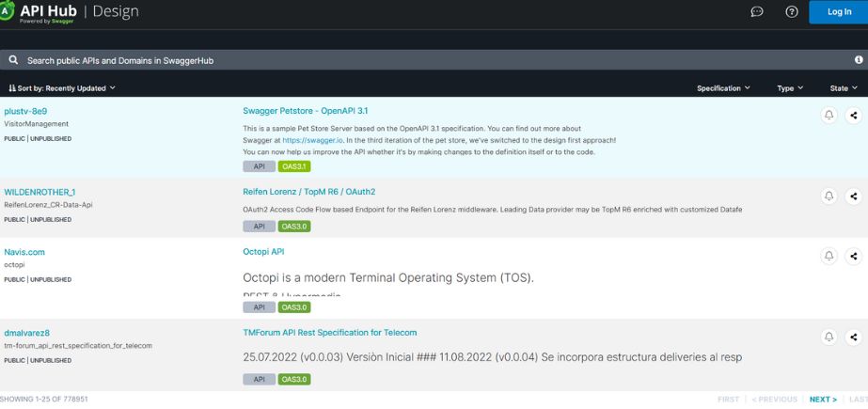Open the help question mark icon
The height and width of the screenshot is (409, 868).
coord(792,11)
